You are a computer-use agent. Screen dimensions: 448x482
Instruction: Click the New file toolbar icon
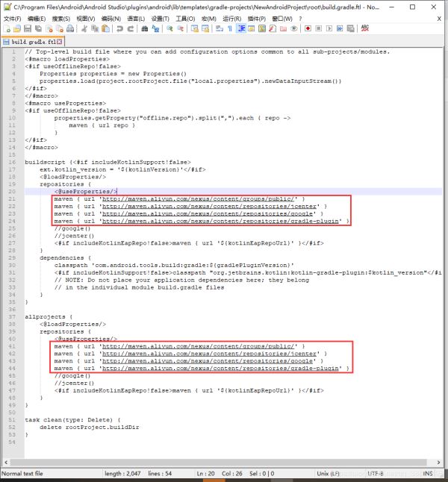coord(6,28)
